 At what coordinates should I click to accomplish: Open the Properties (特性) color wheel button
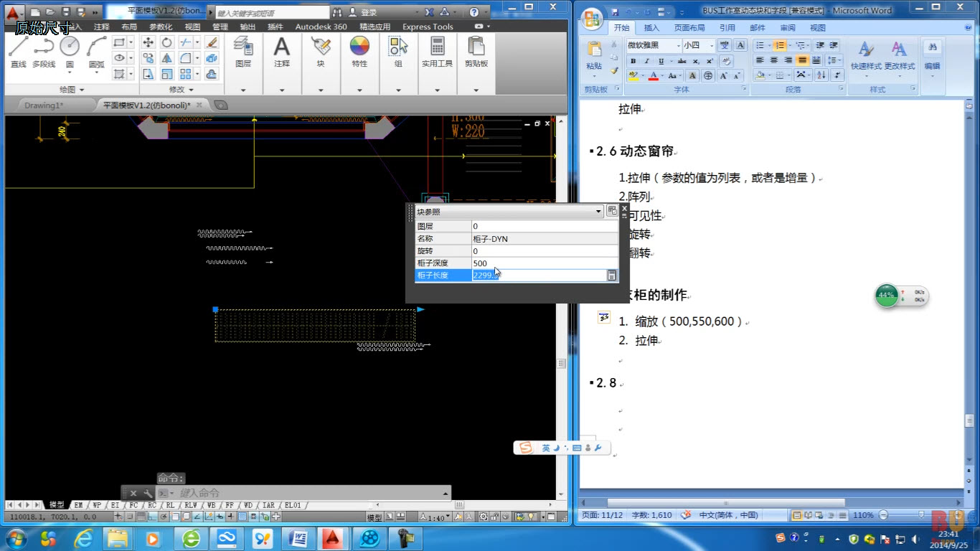[x=359, y=52]
